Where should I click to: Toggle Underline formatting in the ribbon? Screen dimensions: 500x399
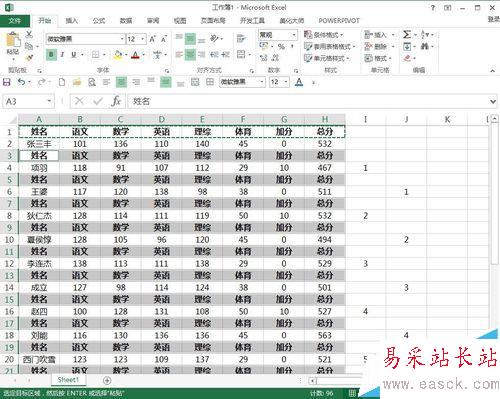(x=74, y=54)
